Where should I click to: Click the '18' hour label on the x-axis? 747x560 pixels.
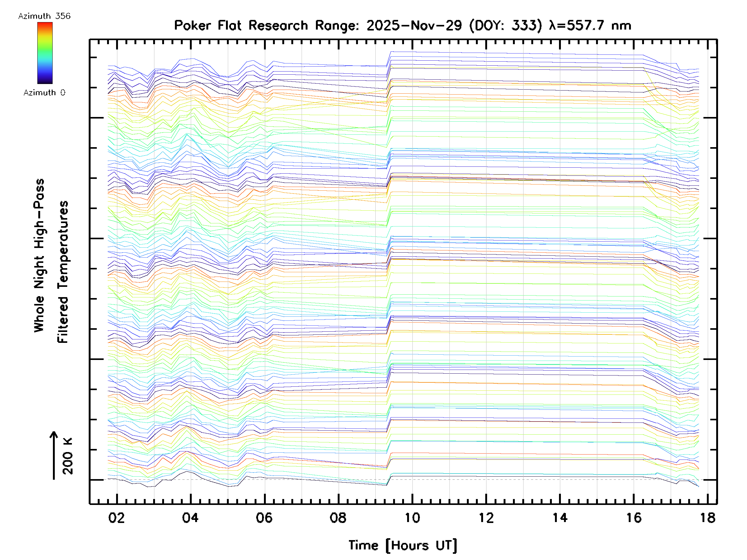tap(707, 518)
